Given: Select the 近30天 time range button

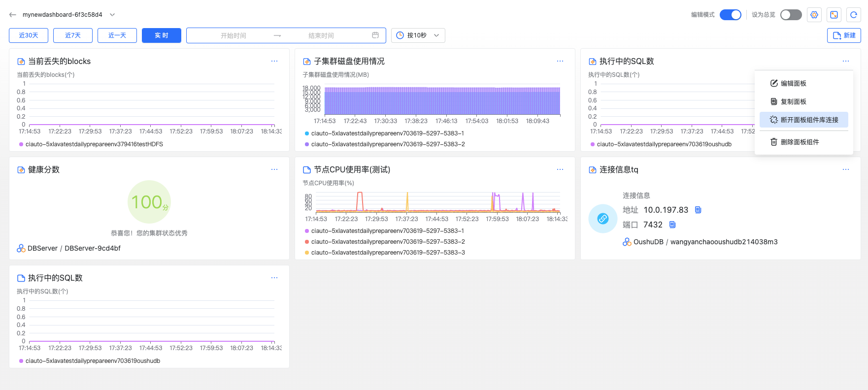Looking at the screenshot, I should [x=29, y=35].
